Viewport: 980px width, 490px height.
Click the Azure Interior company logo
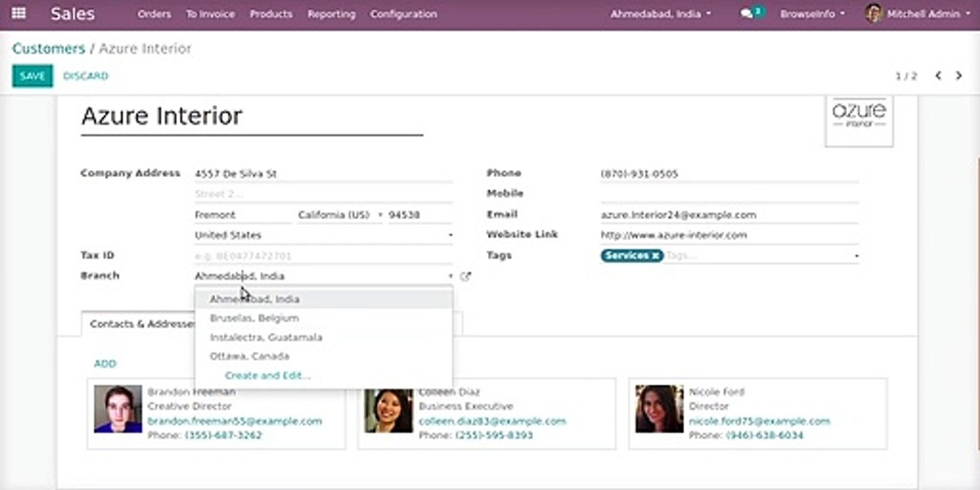point(859,121)
